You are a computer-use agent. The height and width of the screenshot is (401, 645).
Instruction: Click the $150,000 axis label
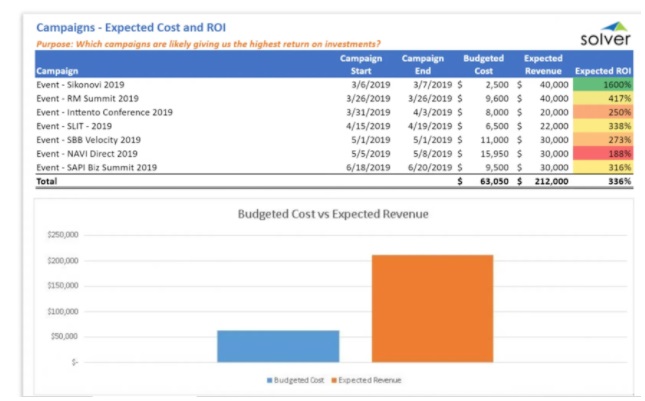point(63,285)
